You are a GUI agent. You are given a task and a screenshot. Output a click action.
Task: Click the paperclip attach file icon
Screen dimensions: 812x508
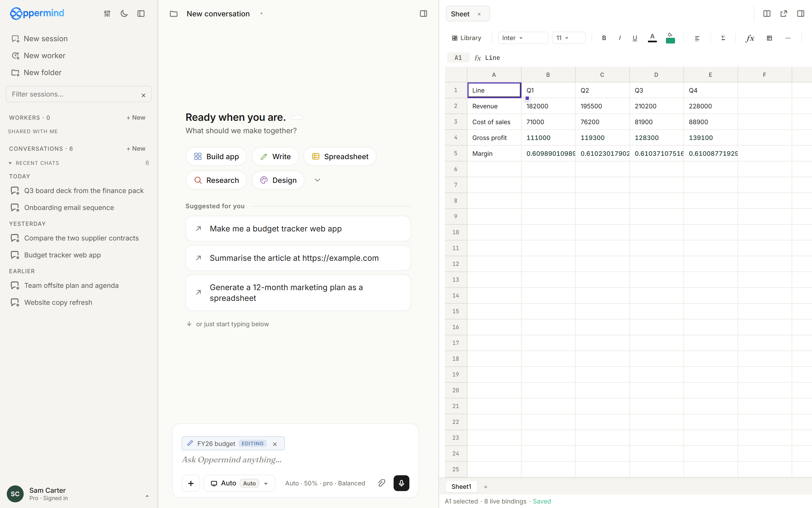click(381, 483)
